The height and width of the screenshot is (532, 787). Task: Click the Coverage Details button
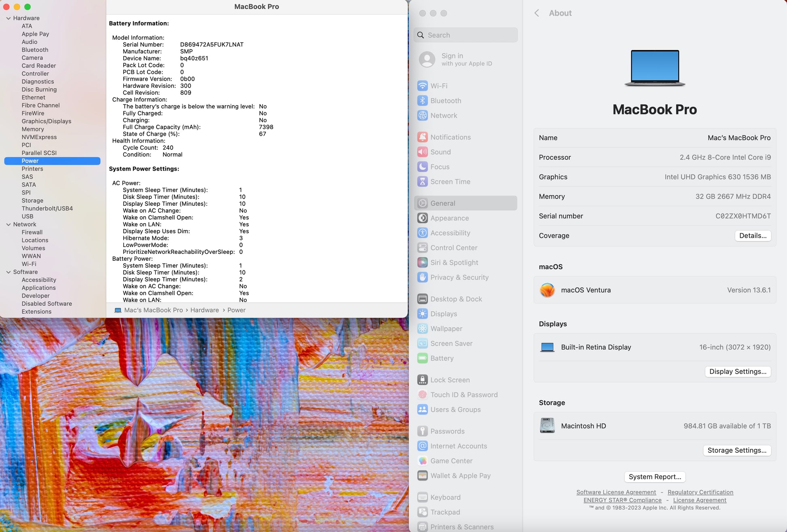[752, 236]
